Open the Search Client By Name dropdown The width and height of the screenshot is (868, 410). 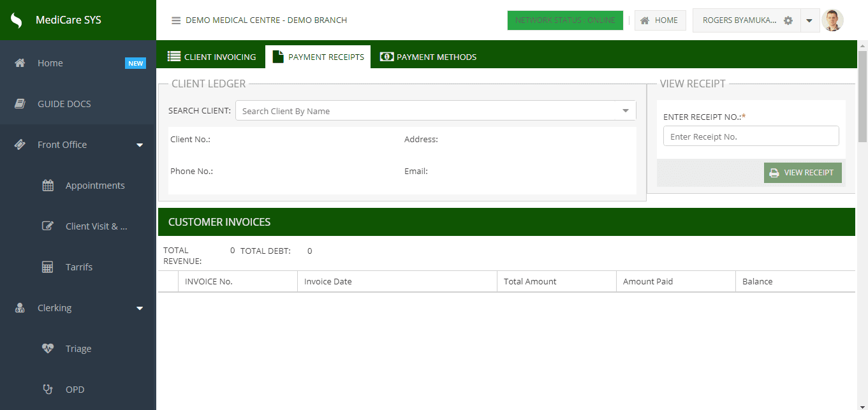[x=625, y=111]
